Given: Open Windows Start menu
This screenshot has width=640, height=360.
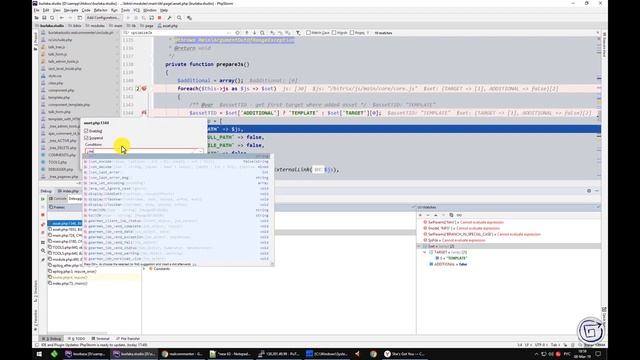Looking at the screenshot, I should (x=40, y=354).
